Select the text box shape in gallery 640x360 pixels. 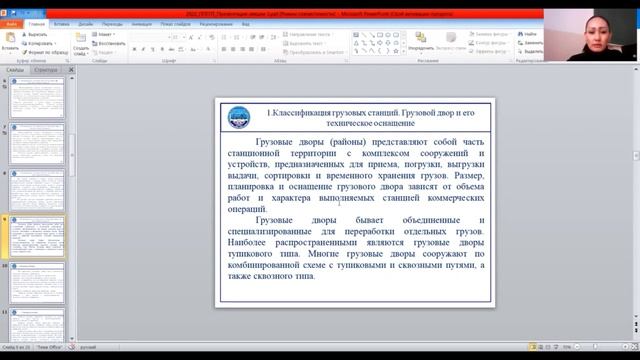point(356,35)
